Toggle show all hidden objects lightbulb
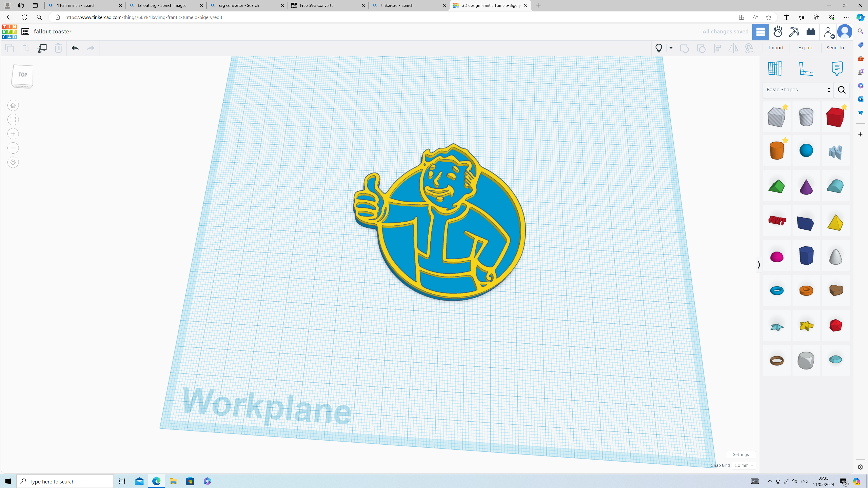Screen dimensions: 868x488 point(659,48)
